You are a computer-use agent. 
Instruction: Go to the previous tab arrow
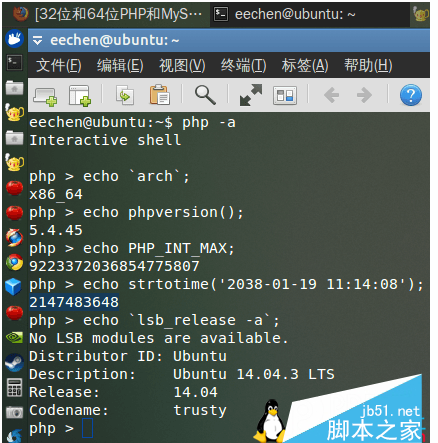pyautogui.click(x=331, y=95)
